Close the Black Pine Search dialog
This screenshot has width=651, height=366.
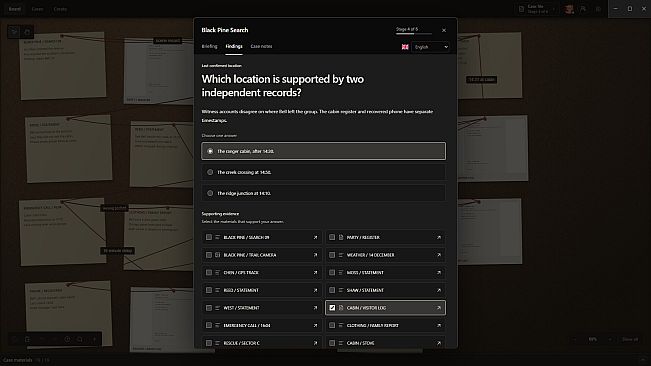pyautogui.click(x=444, y=30)
